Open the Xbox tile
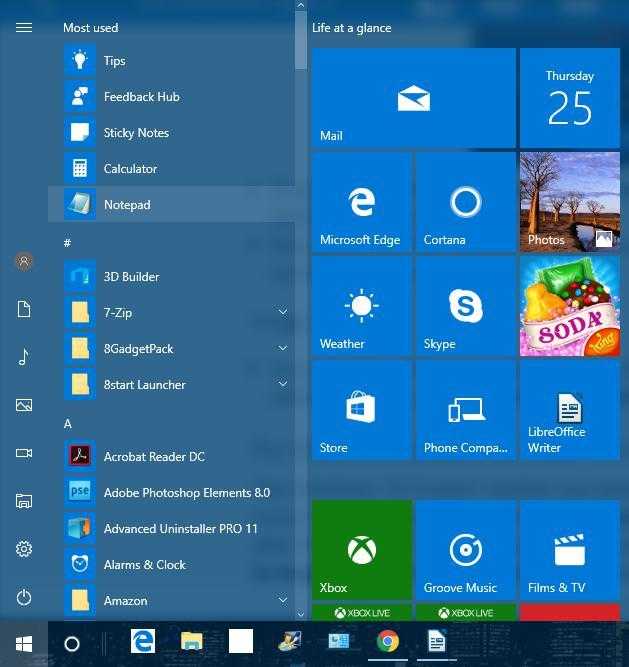The width and height of the screenshot is (629, 667). click(x=361, y=550)
